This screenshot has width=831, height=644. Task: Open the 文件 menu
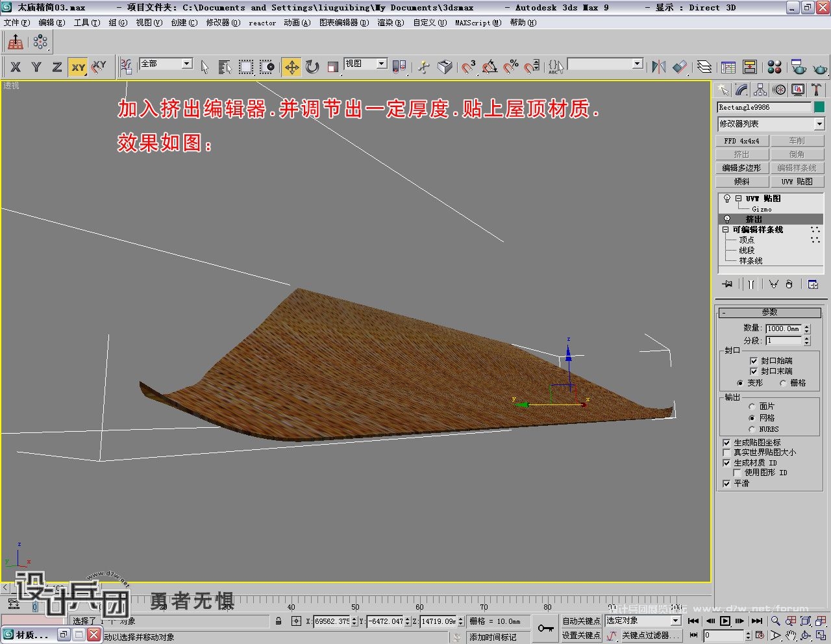(x=16, y=22)
